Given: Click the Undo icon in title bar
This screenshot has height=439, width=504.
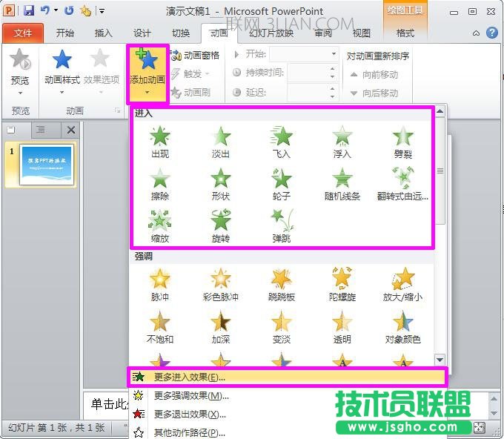Looking at the screenshot, I should point(44,10).
